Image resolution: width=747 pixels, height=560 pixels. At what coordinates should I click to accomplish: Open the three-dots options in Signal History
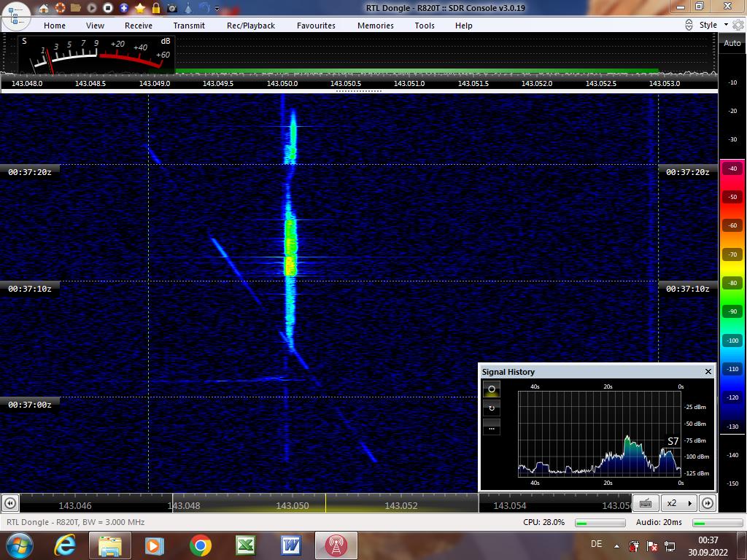(492, 427)
